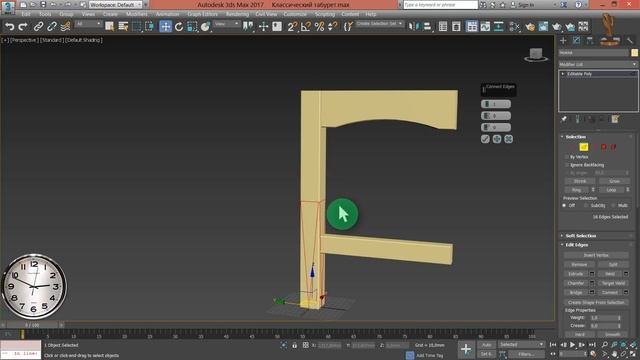640x360 pixels.
Task: Click the Remove edge button
Action: point(579,265)
